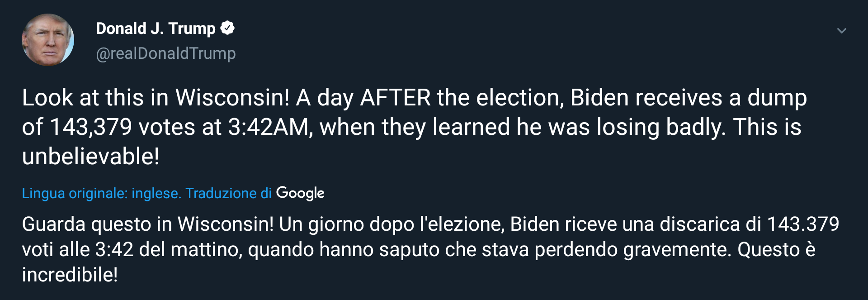Screen dimensions: 868x300
Task: Click the word "AFTER" in the tweet
Action: click(396, 98)
